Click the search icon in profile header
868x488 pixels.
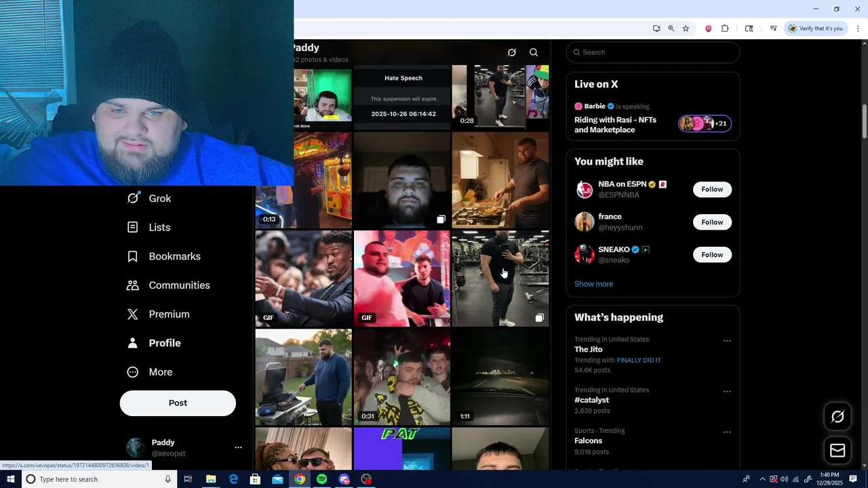pyautogui.click(x=534, y=52)
